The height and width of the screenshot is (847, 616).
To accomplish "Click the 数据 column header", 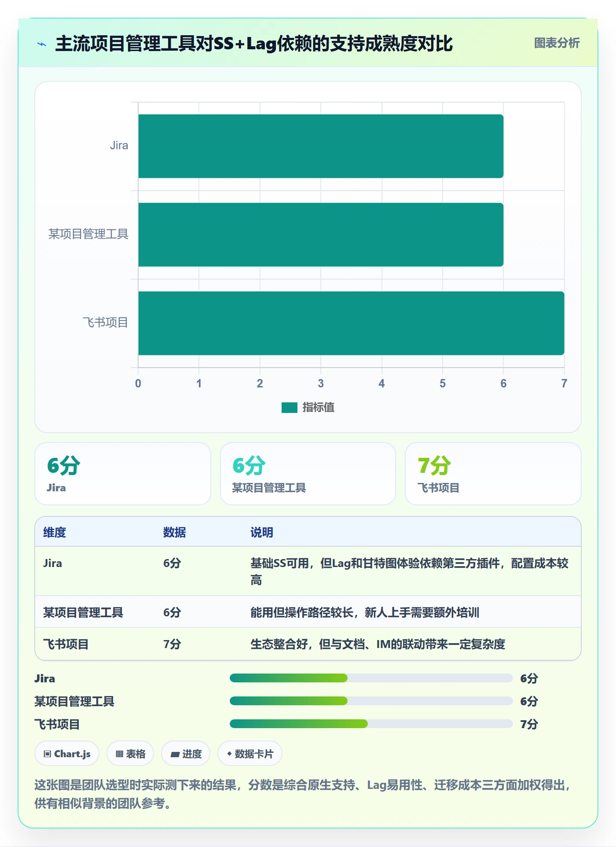I will pyautogui.click(x=175, y=532).
